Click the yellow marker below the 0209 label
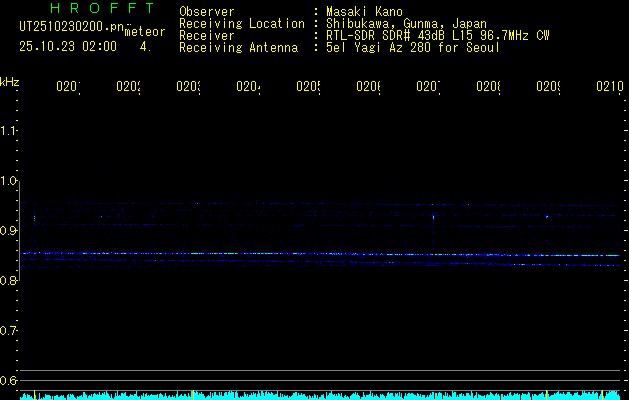 tap(546, 395)
